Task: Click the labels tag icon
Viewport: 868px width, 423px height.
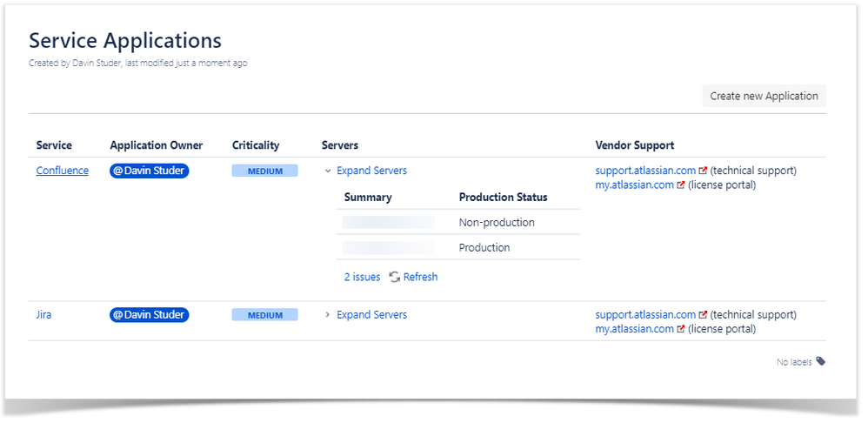Action: pos(820,361)
